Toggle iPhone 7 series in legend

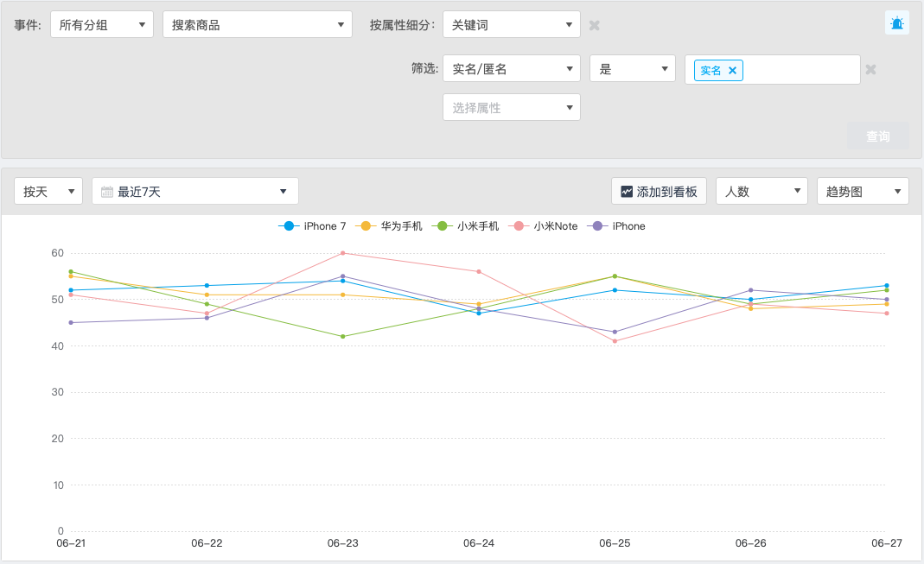click(312, 226)
